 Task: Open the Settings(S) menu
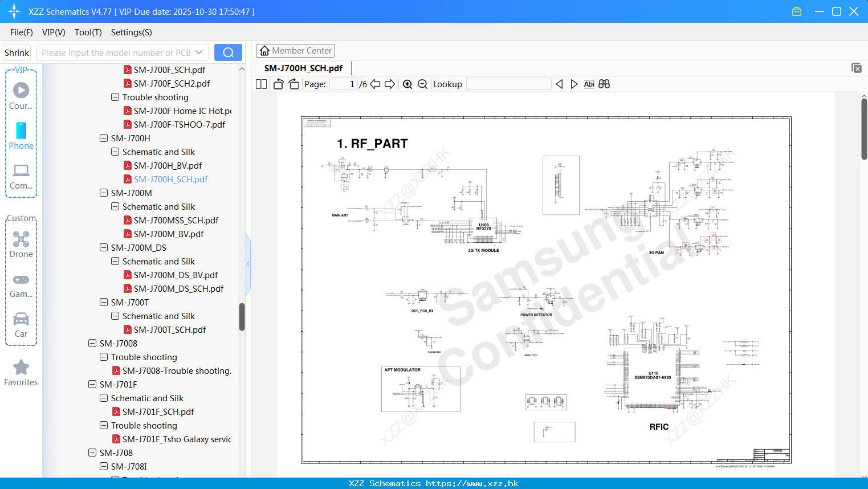click(132, 32)
